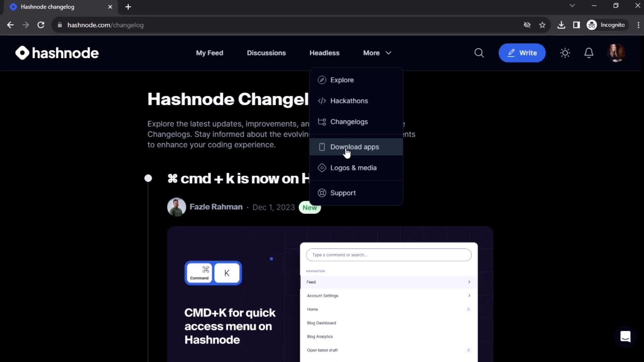Click the notifications bell icon
Viewport: 644px width, 362px height.
tap(589, 53)
